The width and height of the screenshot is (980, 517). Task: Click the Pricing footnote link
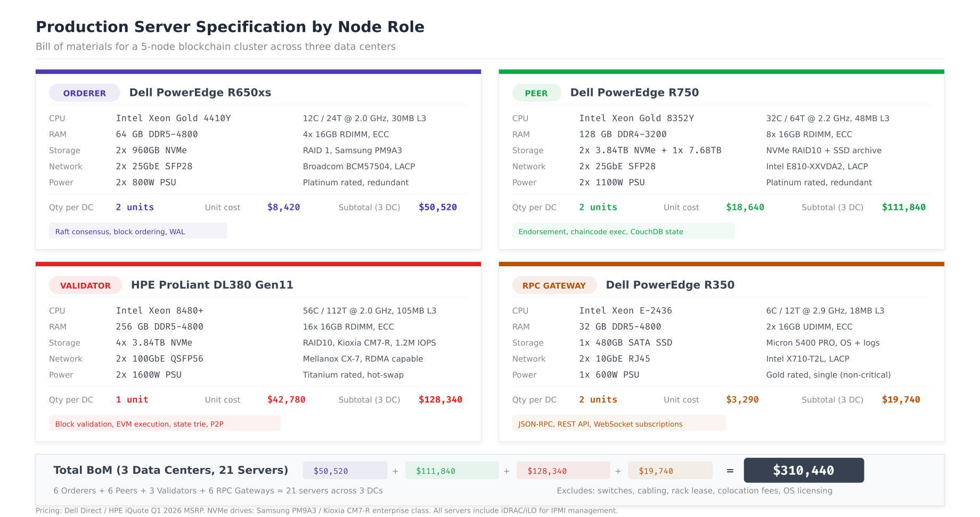(x=326, y=510)
